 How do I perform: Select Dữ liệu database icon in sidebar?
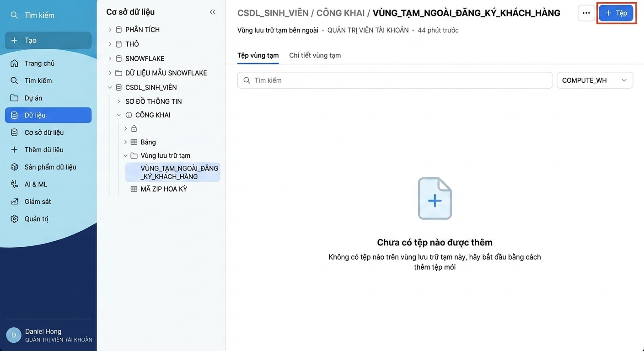pyautogui.click(x=14, y=115)
